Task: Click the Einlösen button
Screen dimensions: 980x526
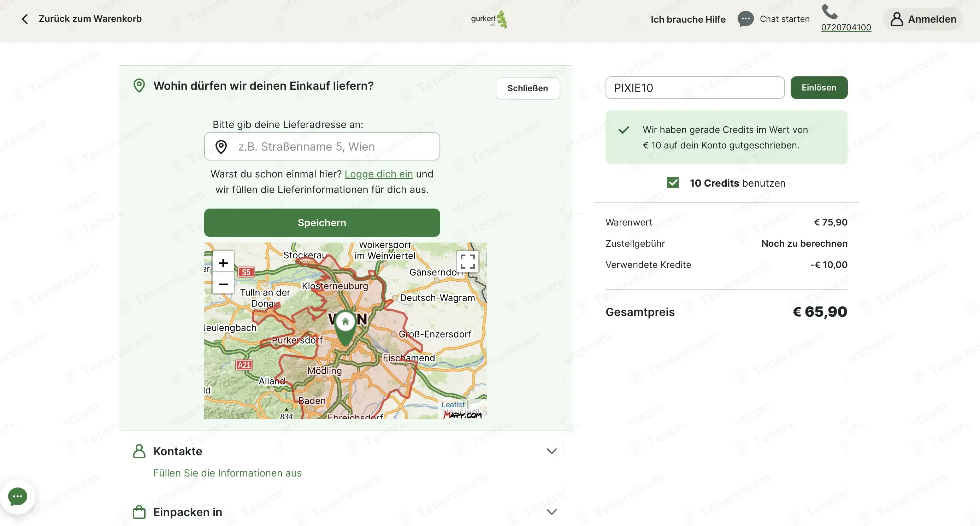Action: pos(819,88)
